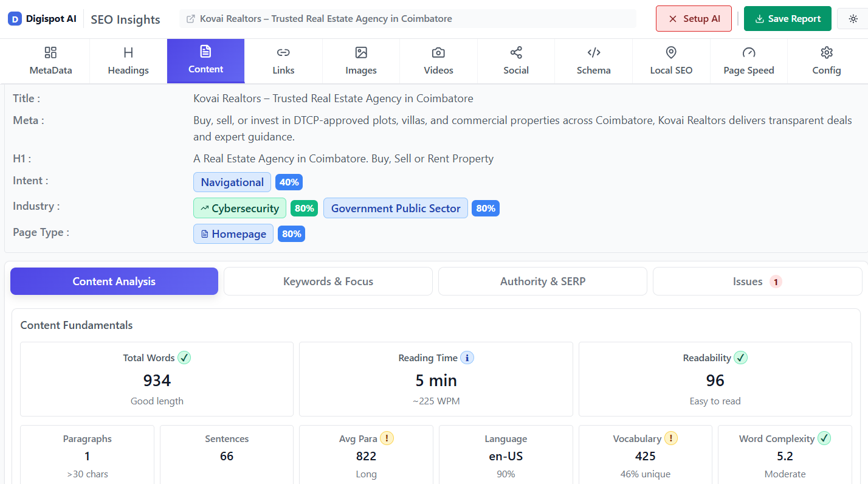The image size is (868, 484).
Task: Open the MetaData tab
Action: (x=50, y=61)
